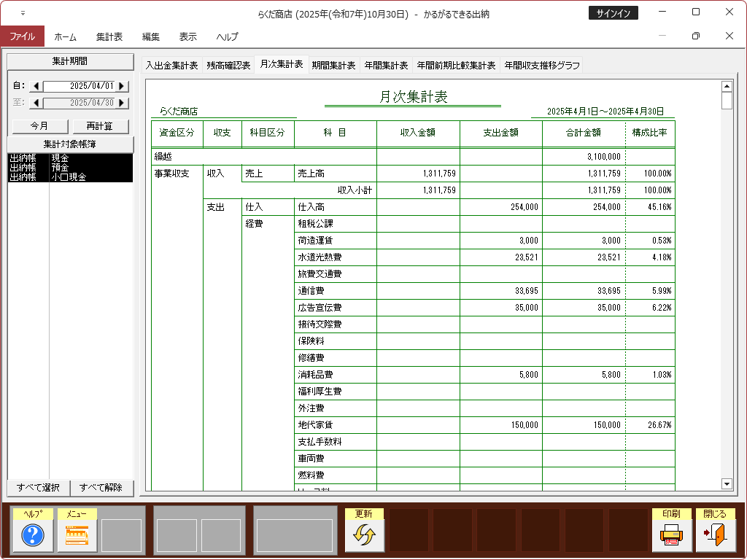Click the すべて選択 button
The height and width of the screenshot is (560, 747).
click(39, 488)
